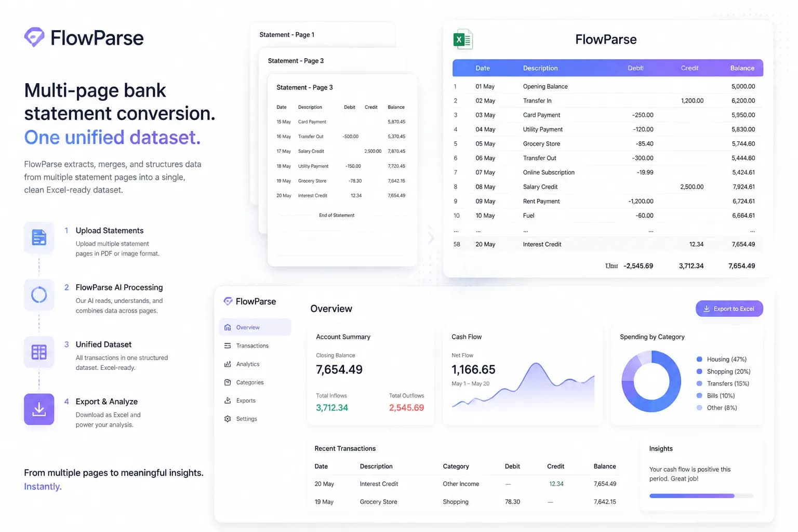Click the Bills (10%) legend label
Viewport: 798px width, 532px height.
pyautogui.click(x=721, y=395)
